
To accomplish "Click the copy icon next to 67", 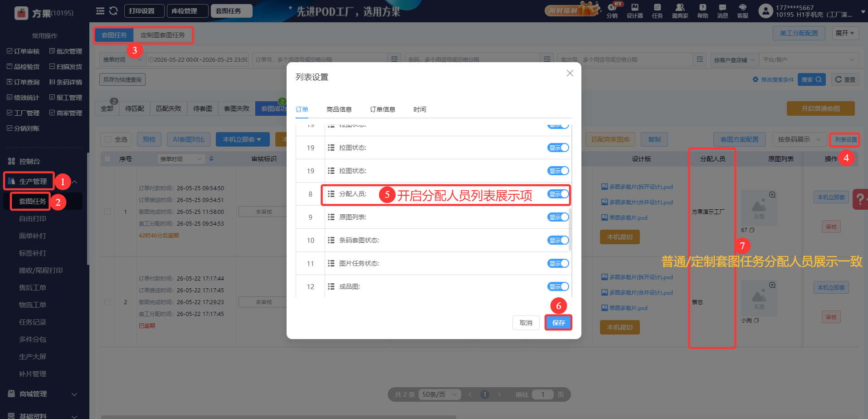I will pyautogui.click(x=752, y=230).
